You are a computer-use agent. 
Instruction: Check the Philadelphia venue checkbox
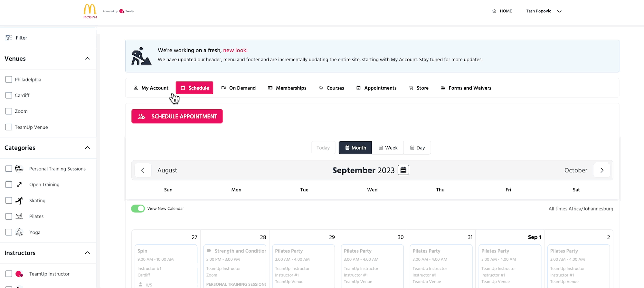tap(9, 80)
